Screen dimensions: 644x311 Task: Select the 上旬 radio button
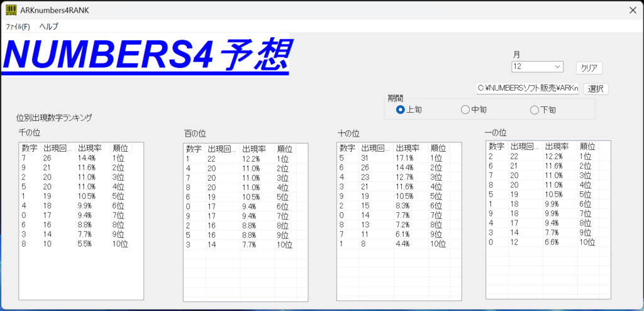tap(400, 110)
